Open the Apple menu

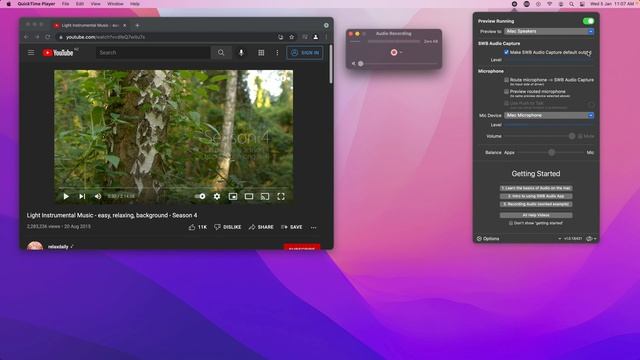coord(9,4)
